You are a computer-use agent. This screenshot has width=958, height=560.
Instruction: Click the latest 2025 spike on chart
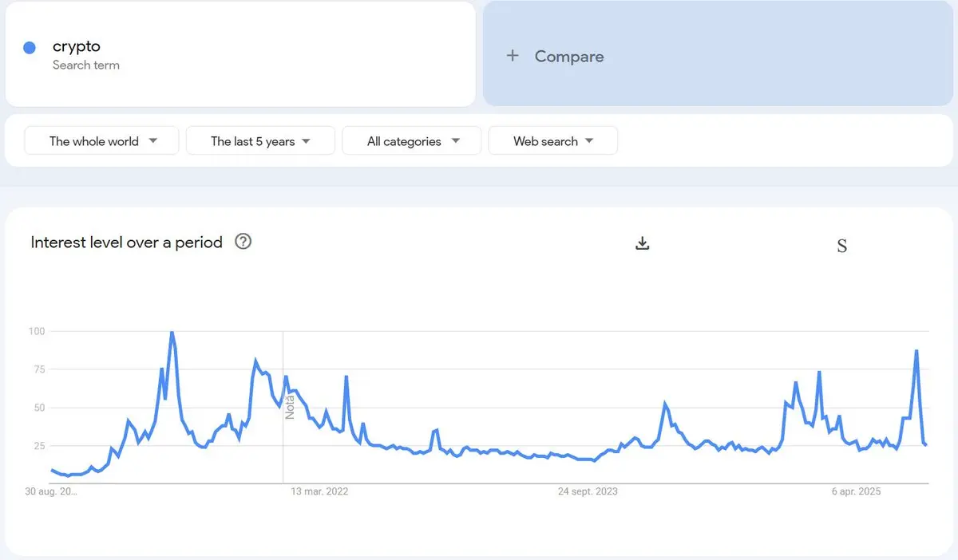pyautogui.click(x=916, y=351)
